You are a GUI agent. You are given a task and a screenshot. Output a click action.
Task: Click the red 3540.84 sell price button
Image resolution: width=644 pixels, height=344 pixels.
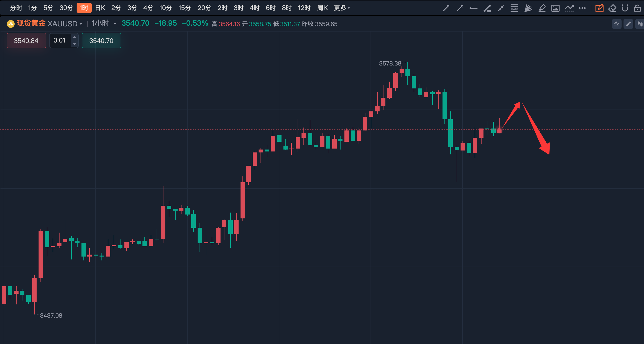tap(26, 41)
